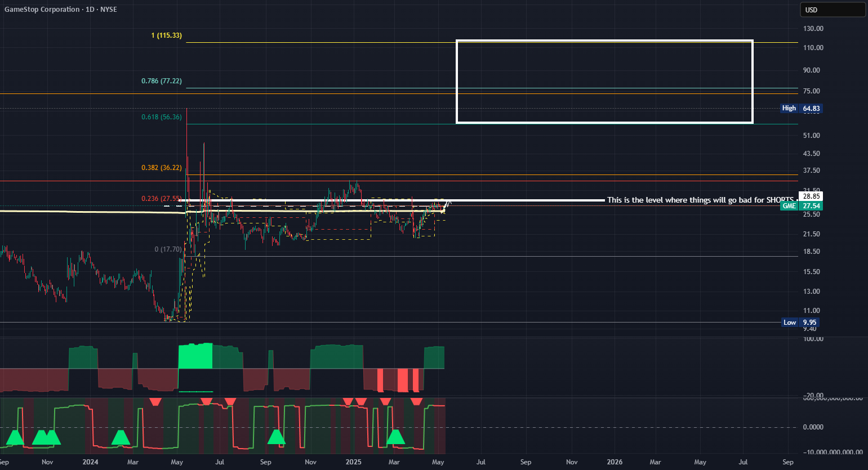Click the bright green histogram block near May 2024

[x=195, y=356]
